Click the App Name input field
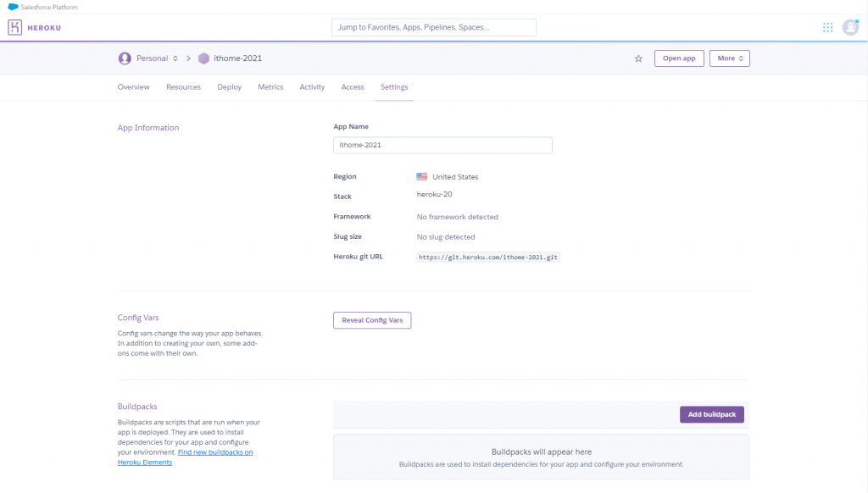The width and height of the screenshot is (868, 493). [442, 145]
